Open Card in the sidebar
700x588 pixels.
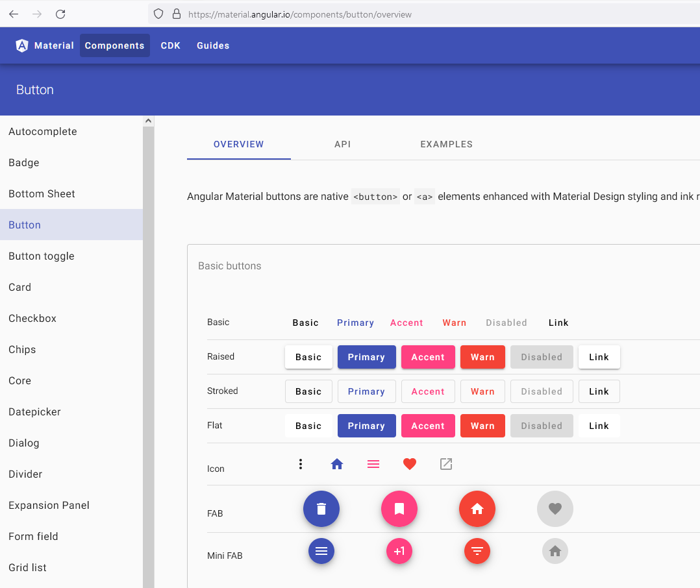coord(71,288)
